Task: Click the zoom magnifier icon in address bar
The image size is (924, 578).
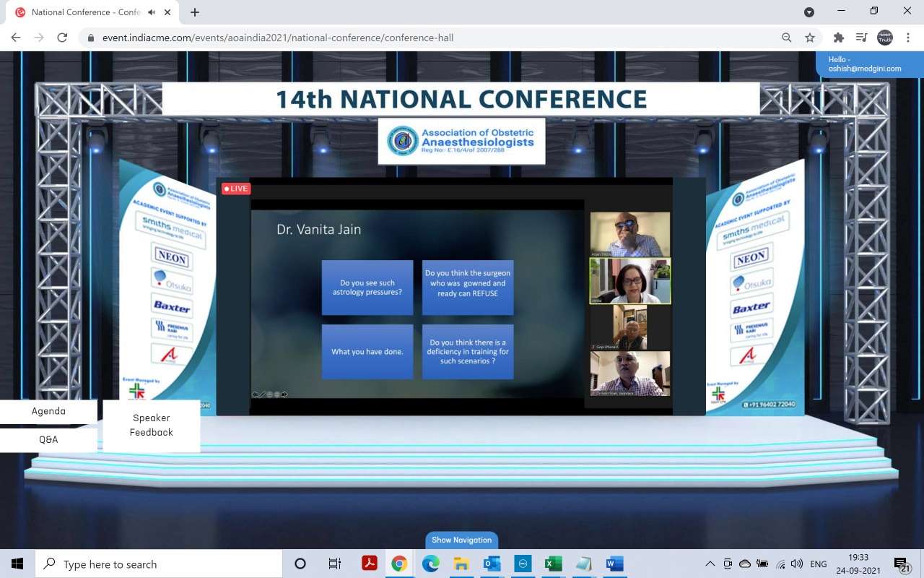Action: click(787, 38)
